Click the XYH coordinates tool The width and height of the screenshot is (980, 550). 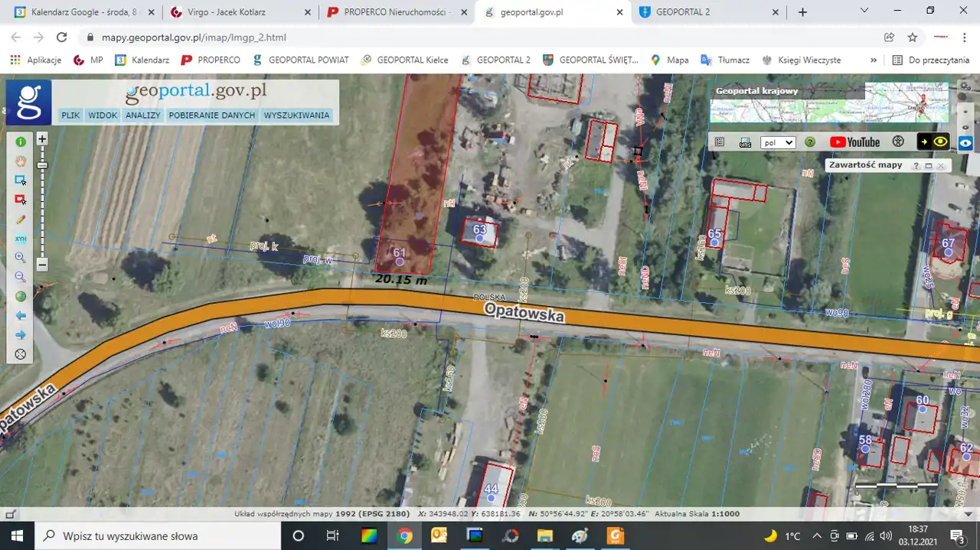21,239
